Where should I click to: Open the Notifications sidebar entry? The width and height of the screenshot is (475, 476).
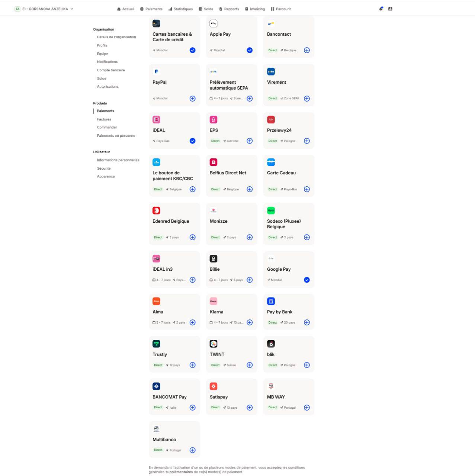pyautogui.click(x=107, y=62)
